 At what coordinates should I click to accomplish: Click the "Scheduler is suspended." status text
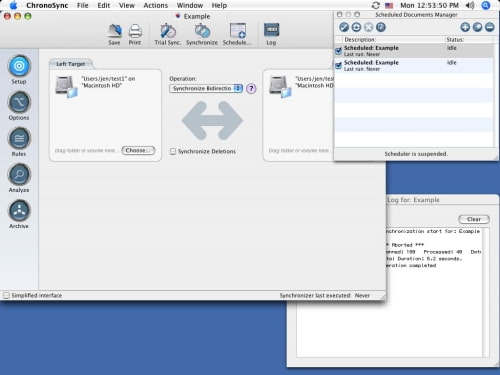coord(416,154)
